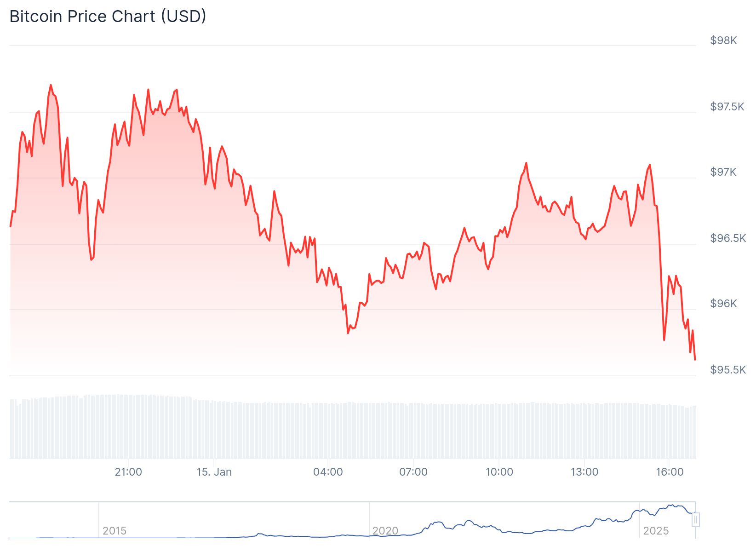The width and height of the screenshot is (756, 552).
Task: Click the 21:00 time axis label
Action: pyautogui.click(x=128, y=472)
